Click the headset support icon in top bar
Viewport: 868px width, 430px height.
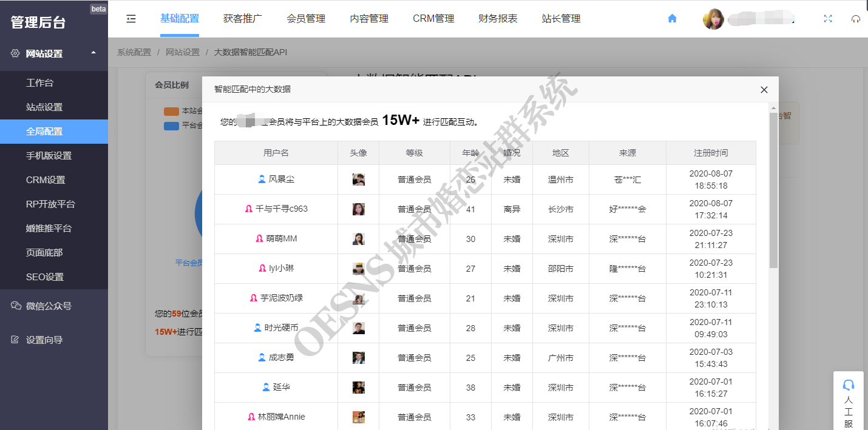[856, 19]
